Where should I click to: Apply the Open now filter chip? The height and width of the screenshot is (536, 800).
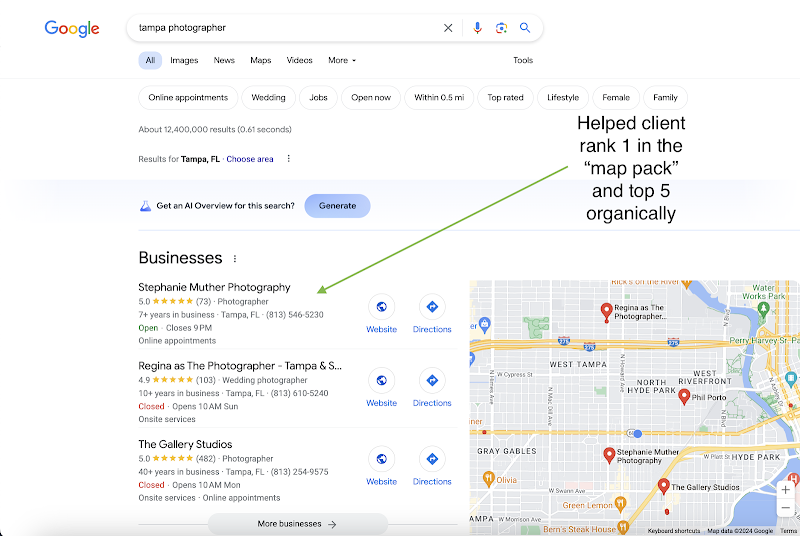371,97
